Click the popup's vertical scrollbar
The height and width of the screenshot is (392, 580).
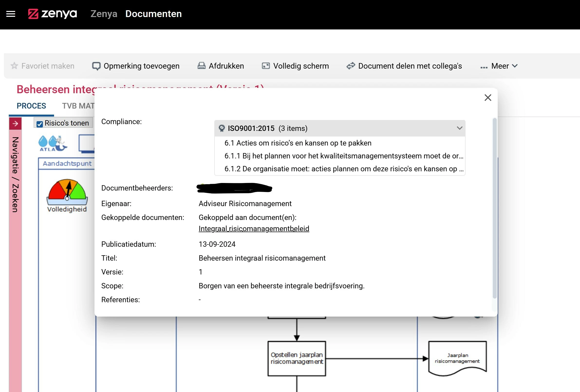[494, 209]
